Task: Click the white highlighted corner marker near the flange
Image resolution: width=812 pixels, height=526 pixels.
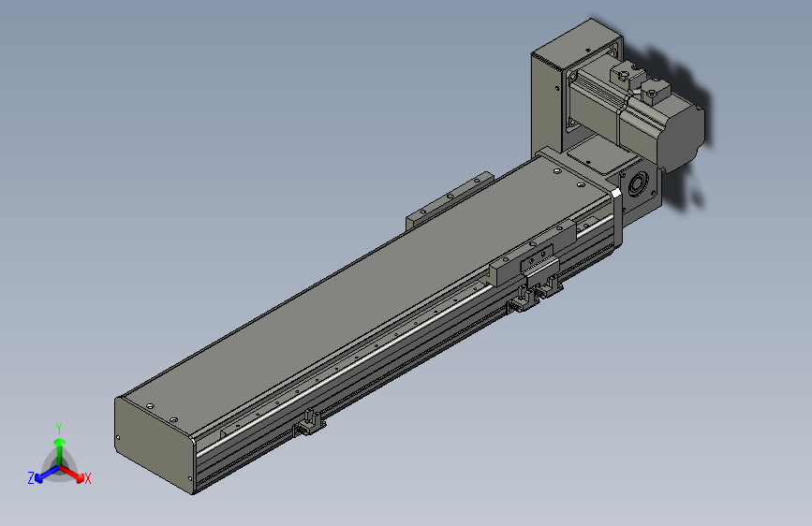Action: (x=615, y=193)
